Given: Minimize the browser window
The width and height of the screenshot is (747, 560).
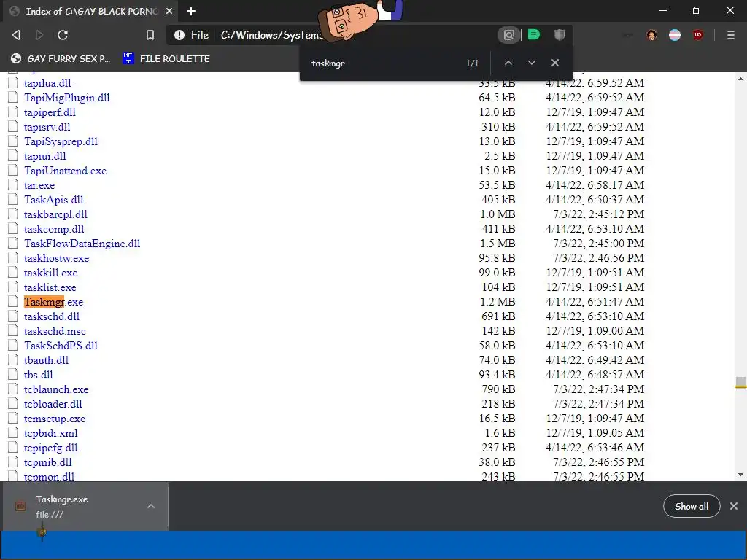Looking at the screenshot, I should pos(663,10).
